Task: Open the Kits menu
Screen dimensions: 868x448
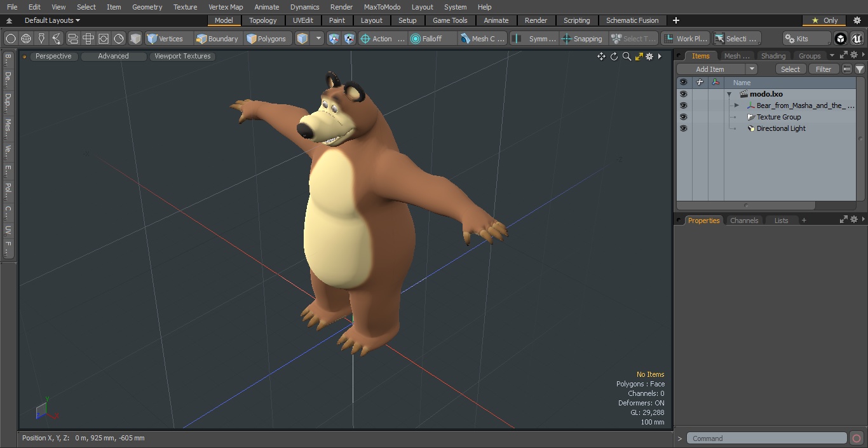Action: tap(806, 39)
